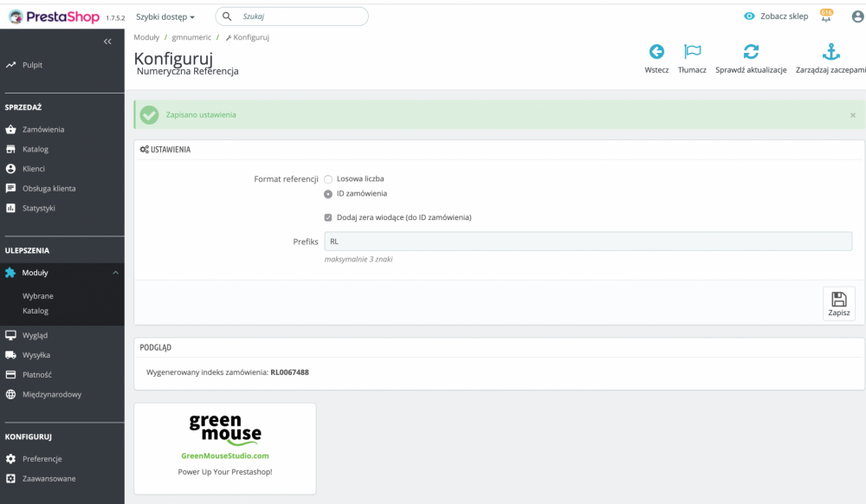The width and height of the screenshot is (866, 504).
Task: Click the Zapisz save button
Action: [x=837, y=303]
